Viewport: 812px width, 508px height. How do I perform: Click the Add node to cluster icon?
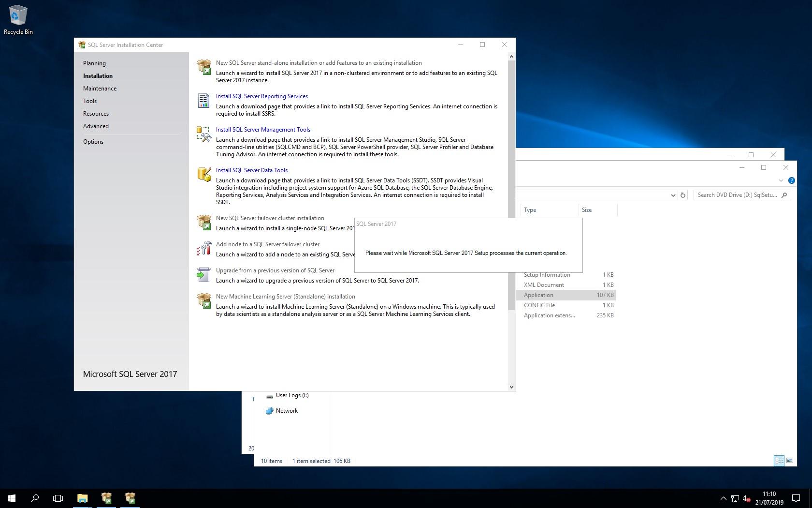tap(204, 249)
